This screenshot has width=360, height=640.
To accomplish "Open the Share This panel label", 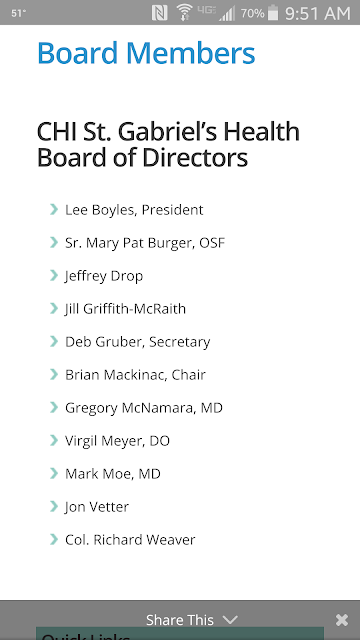I will pos(180,620).
